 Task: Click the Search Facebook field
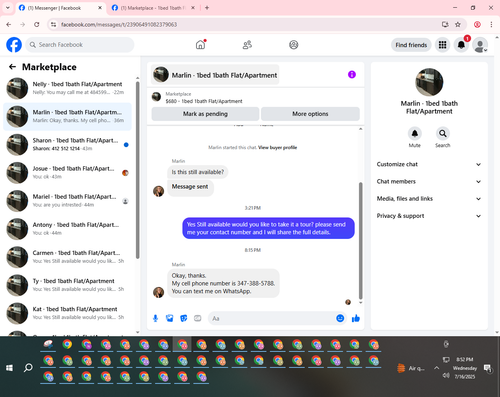point(80,45)
